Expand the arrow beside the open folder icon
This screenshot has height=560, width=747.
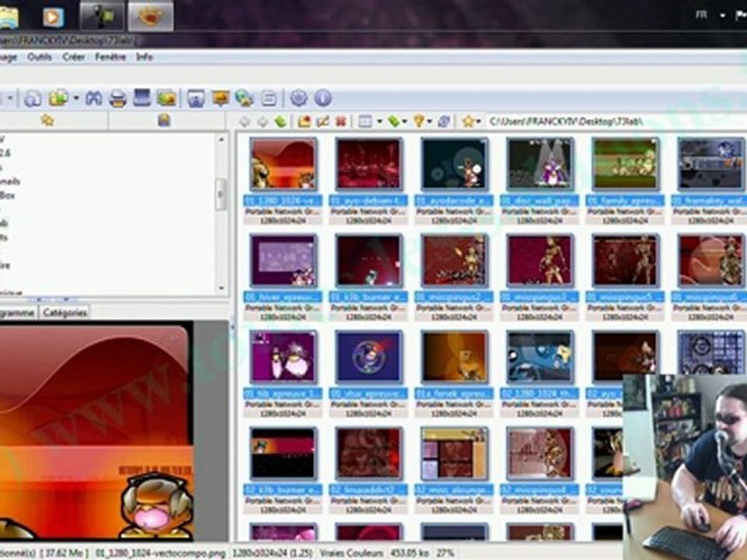pyautogui.click(x=75, y=98)
